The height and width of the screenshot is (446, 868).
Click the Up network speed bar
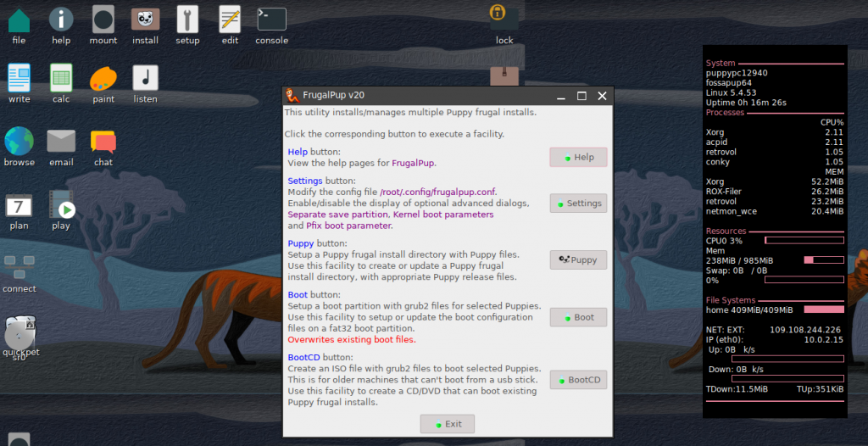[787, 359]
